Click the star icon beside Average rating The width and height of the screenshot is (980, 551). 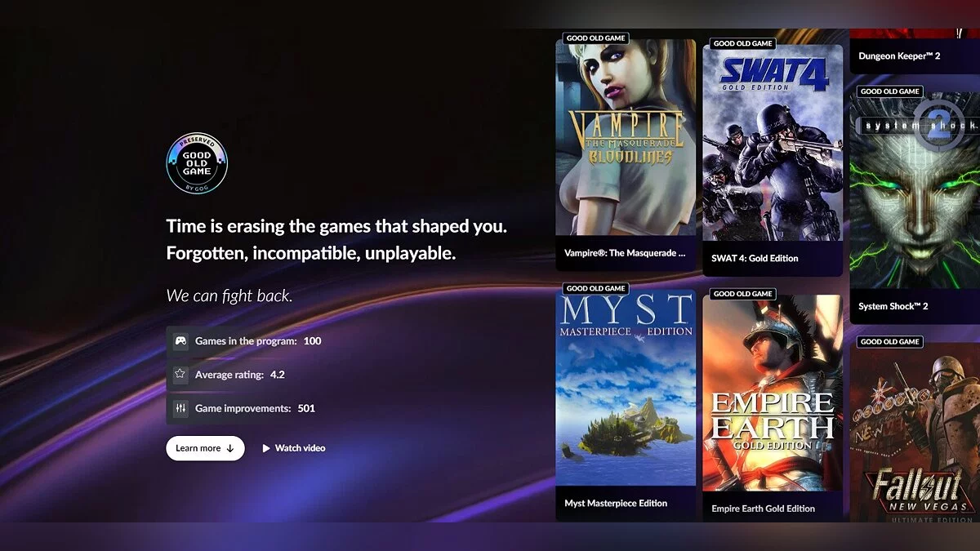[x=180, y=375]
